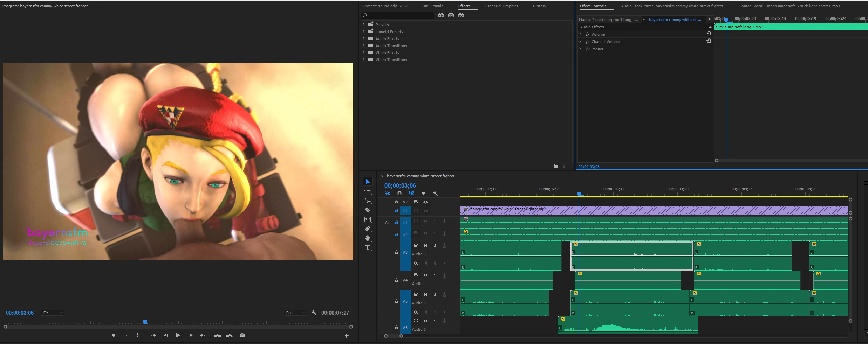Go to In point in Program Monitor
This screenshot has height=344, width=868.
tap(153, 335)
